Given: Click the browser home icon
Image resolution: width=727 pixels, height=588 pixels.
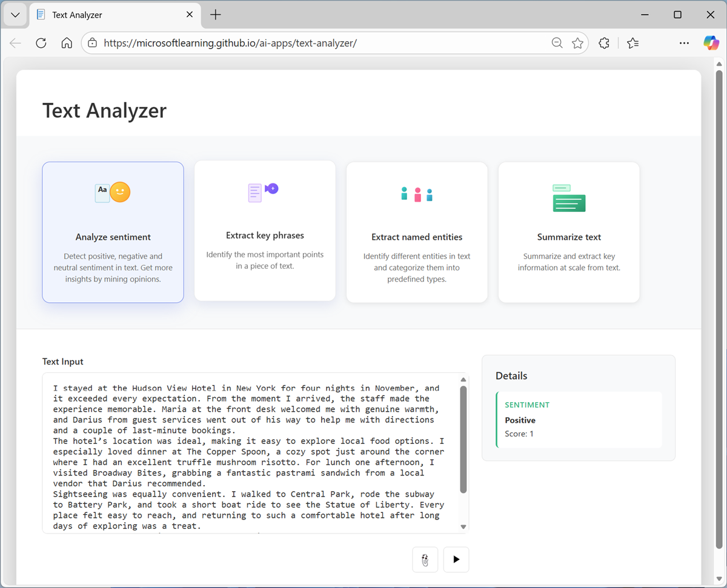Looking at the screenshot, I should 67,42.
